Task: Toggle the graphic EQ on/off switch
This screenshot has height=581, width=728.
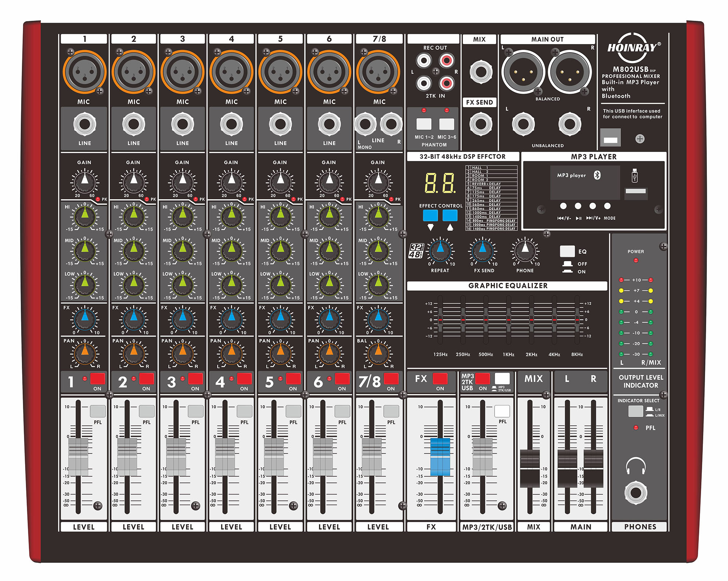Action: point(567,251)
